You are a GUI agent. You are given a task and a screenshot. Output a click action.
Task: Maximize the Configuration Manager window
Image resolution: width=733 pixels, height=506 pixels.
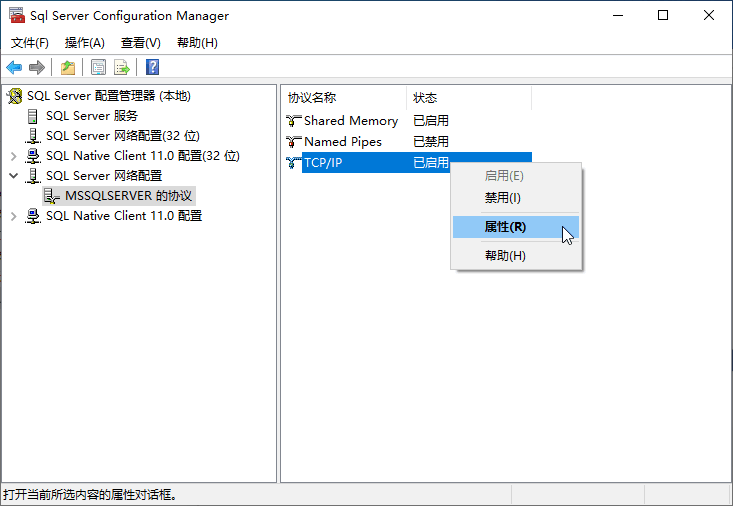[x=663, y=15]
